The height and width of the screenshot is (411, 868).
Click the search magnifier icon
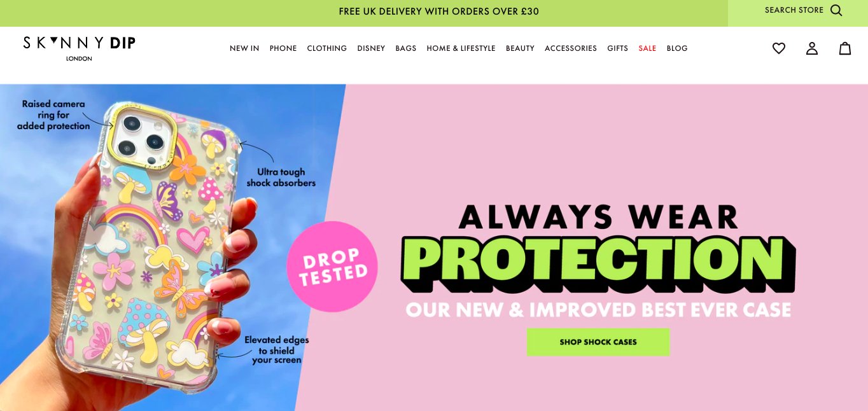coord(836,10)
